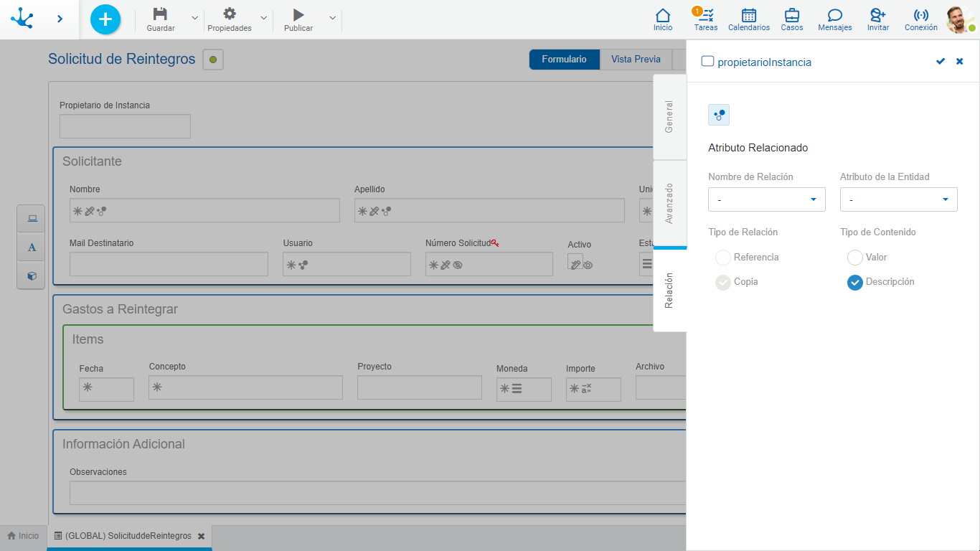Select the Valor radio option
The height and width of the screenshot is (551, 980).
[x=855, y=258]
